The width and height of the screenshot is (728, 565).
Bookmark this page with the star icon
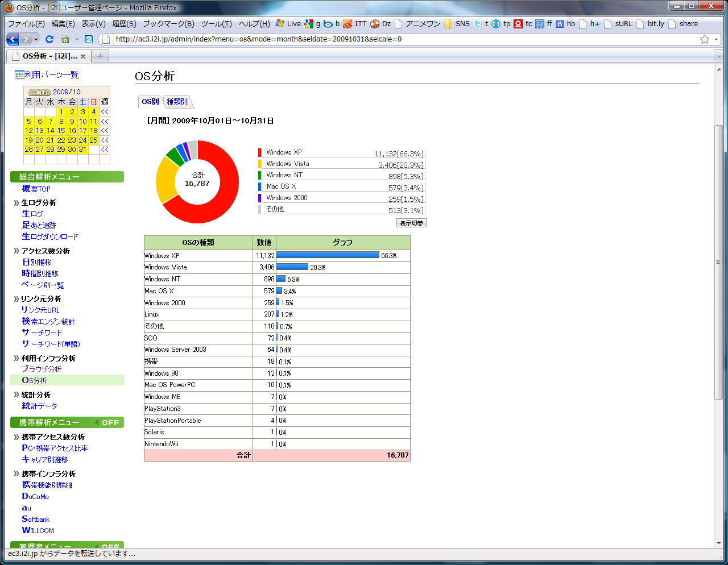click(x=705, y=39)
